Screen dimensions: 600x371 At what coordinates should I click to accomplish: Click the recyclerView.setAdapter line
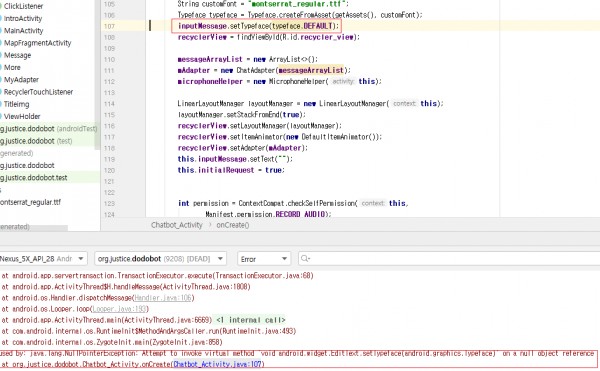tap(243, 148)
